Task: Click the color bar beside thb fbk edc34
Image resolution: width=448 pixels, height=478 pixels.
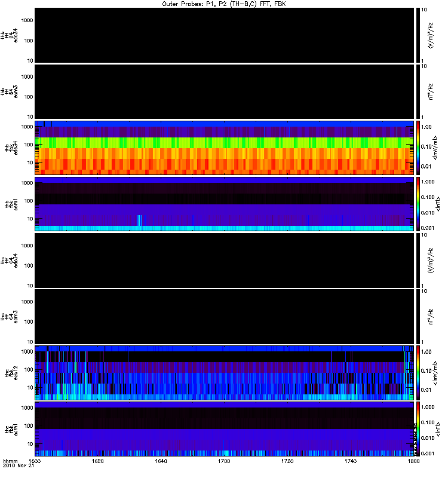Action: tap(418, 148)
